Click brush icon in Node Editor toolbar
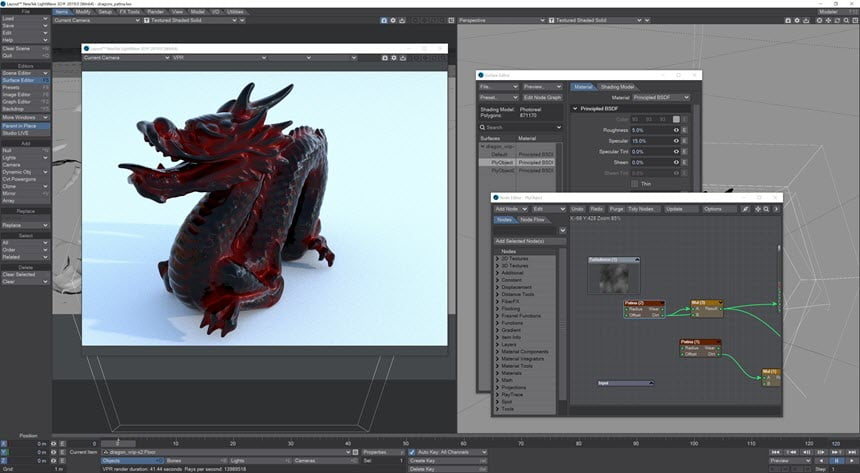The width and height of the screenshot is (860, 473). tap(745, 209)
